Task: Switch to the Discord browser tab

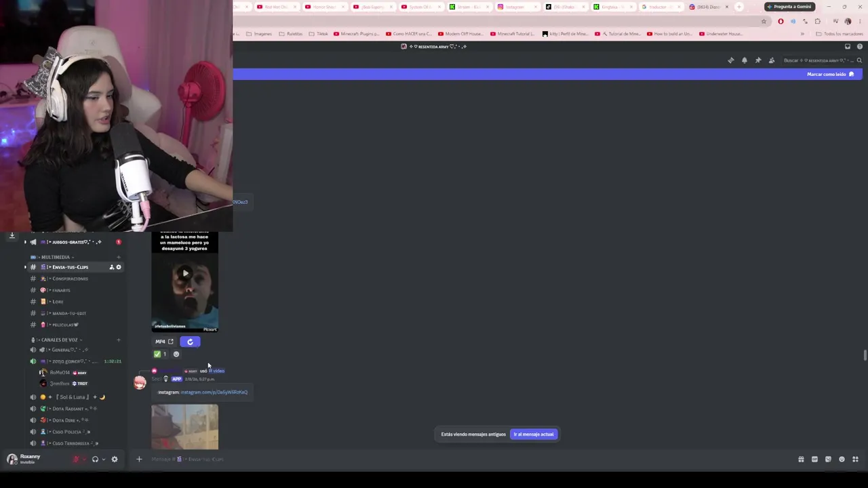Action: coord(708,7)
